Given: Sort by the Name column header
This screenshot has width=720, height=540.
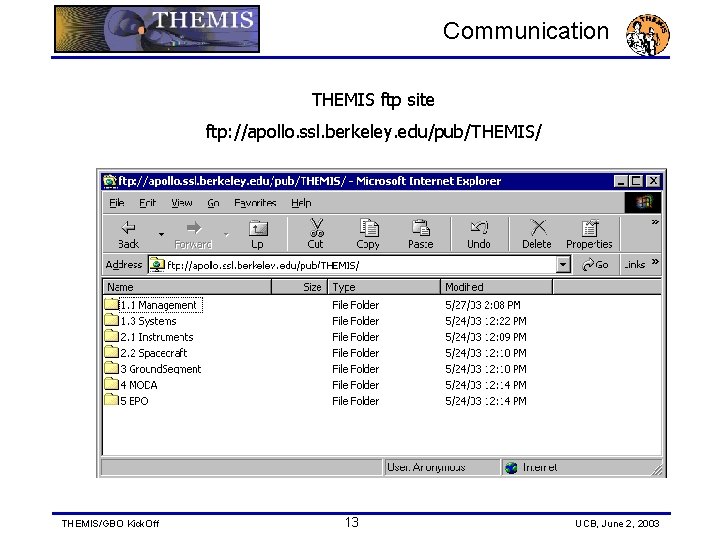Looking at the screenshot, I should [187, 287].
